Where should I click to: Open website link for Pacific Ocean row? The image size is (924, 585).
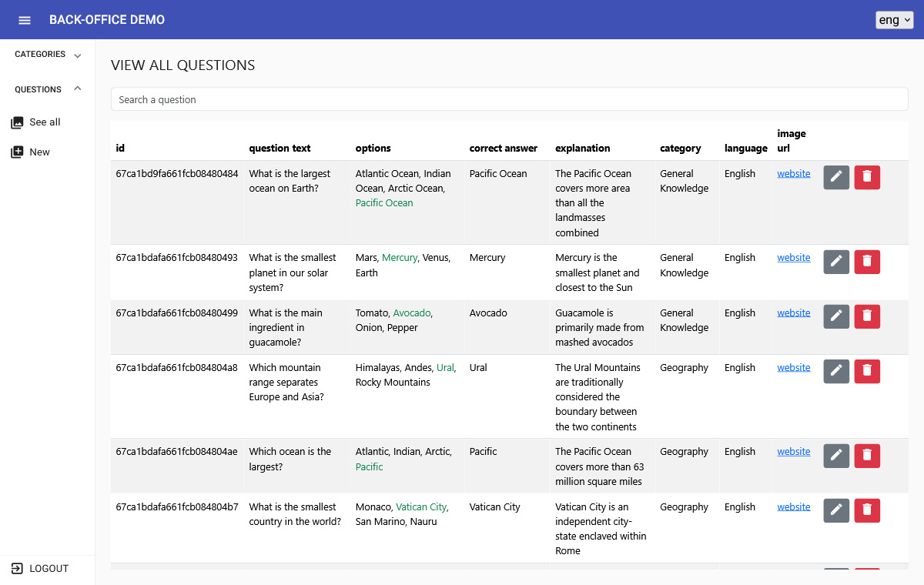(794, 174)
